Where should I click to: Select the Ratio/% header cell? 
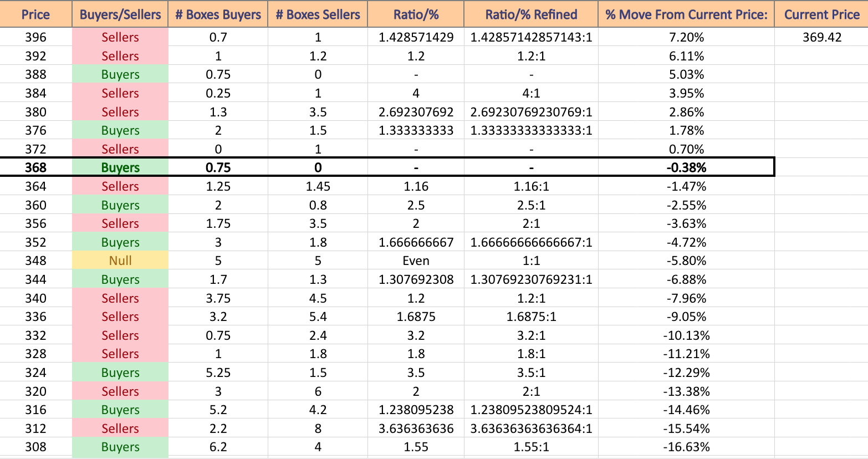click(x=416, y=14)
